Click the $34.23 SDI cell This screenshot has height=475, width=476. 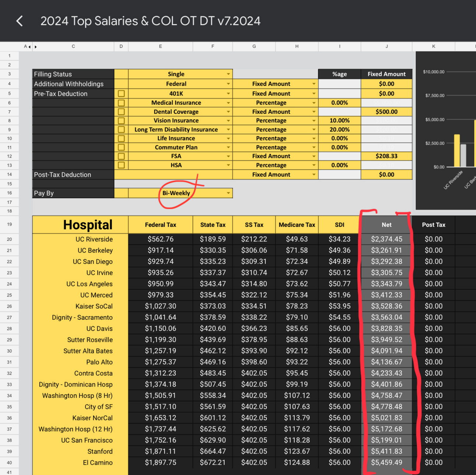pos(340,239)
